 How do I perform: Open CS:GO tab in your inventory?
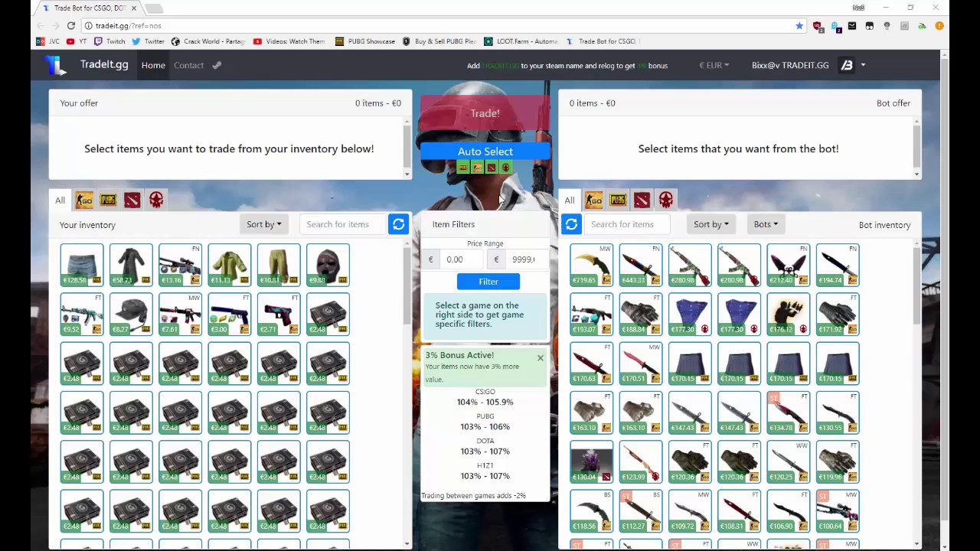coord(84,201)
